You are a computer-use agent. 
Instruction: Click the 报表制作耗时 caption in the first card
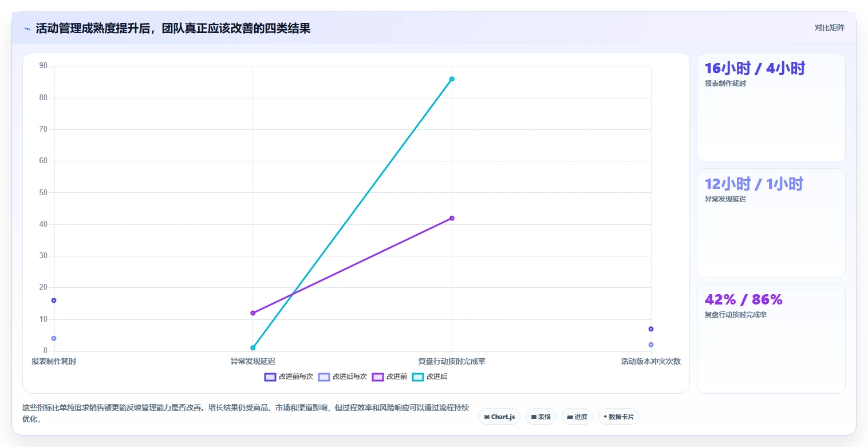tap(725, 84)
